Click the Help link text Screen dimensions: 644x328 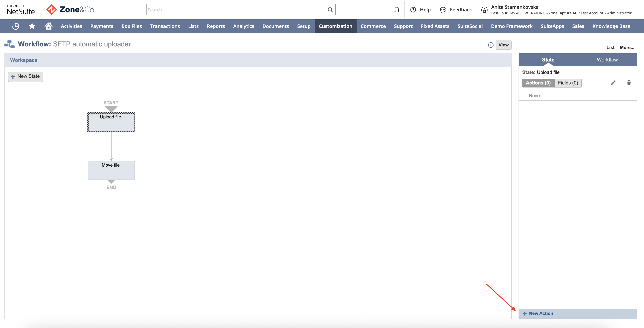(425, 10)
